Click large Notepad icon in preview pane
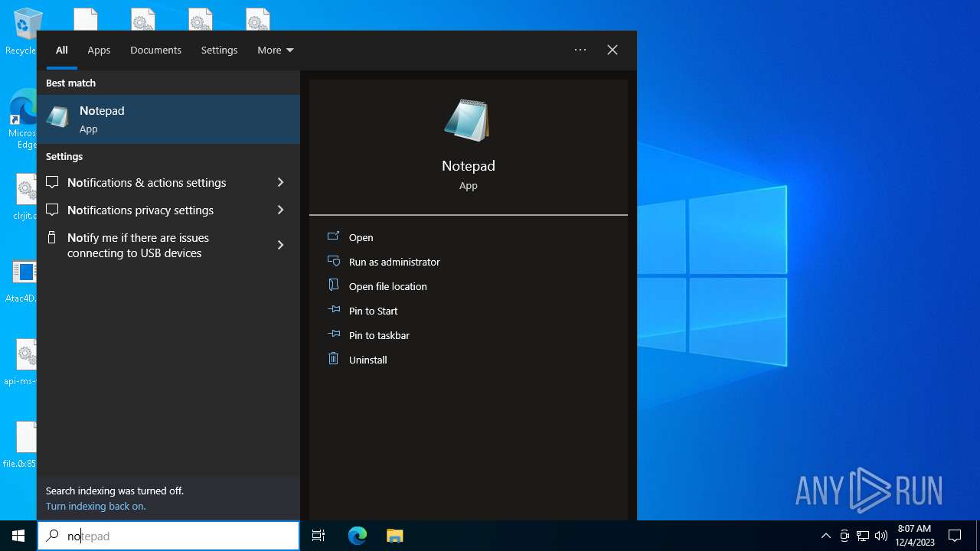The width and height of the screenshot is (980, 551). coord(468,120)
